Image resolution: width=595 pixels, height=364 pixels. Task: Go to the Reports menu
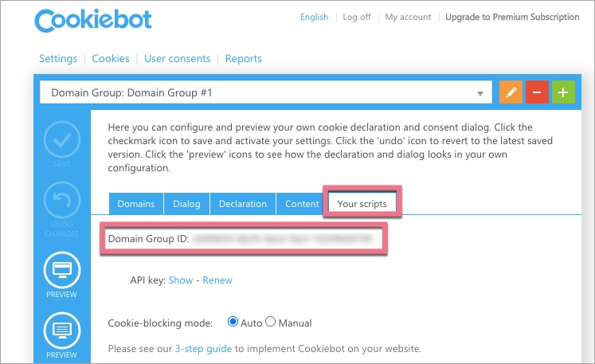243,58
